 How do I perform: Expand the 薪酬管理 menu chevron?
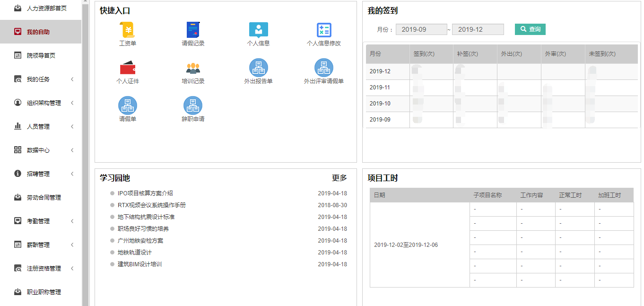(x=72, y=245)
